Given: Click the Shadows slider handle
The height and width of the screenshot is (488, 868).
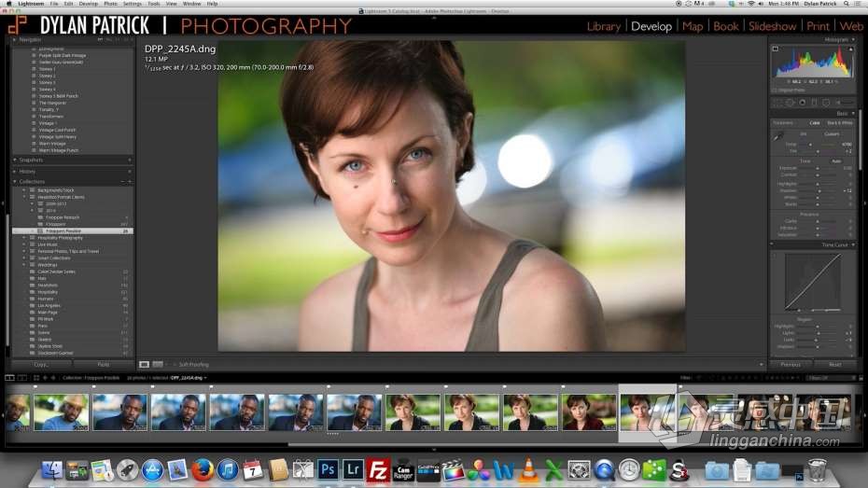Looking at the screenshot, I should pos(819,190).
